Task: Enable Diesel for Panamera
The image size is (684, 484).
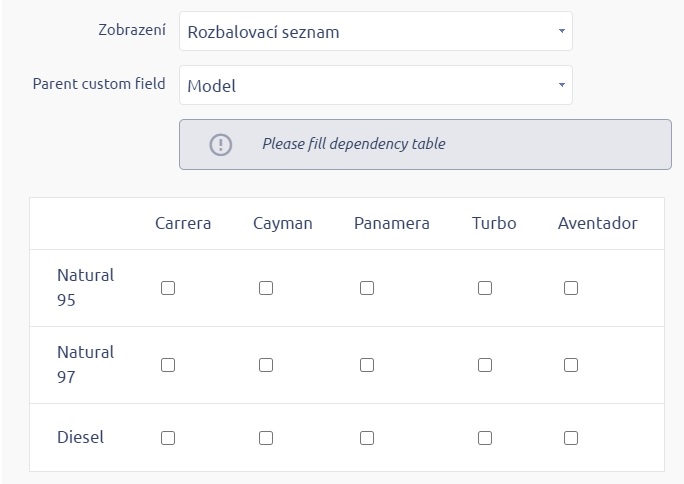Action: point(367,438)
